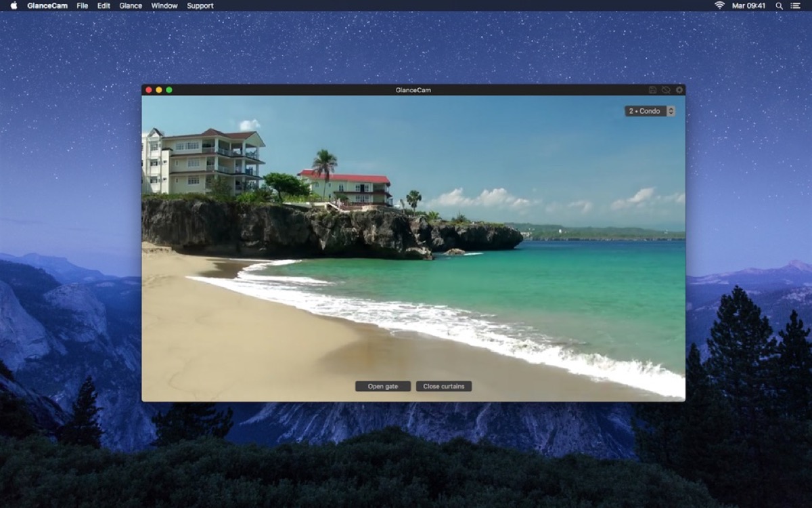Image resolution: width=812 pixels, height=508 pixels.
Task: Open the Apple menu
Action: pyautogui.click(x=14, y=5)
